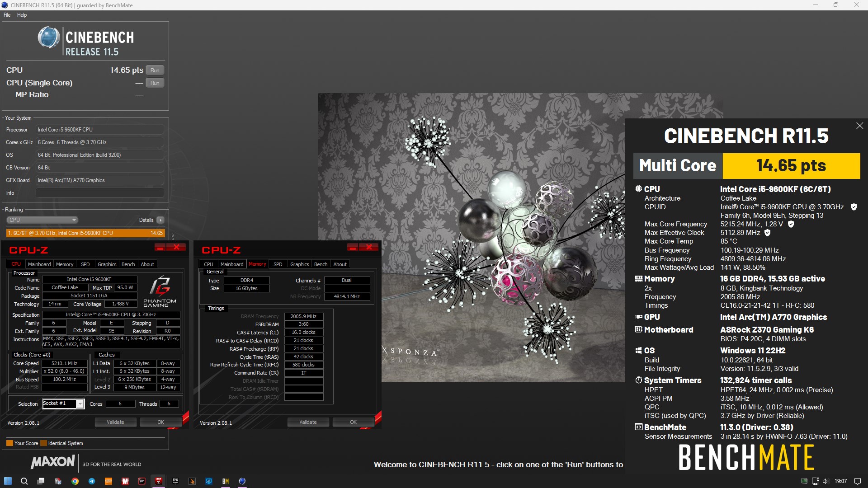Click the taskbar clock showing 19:07

click(x=840, y=481)
